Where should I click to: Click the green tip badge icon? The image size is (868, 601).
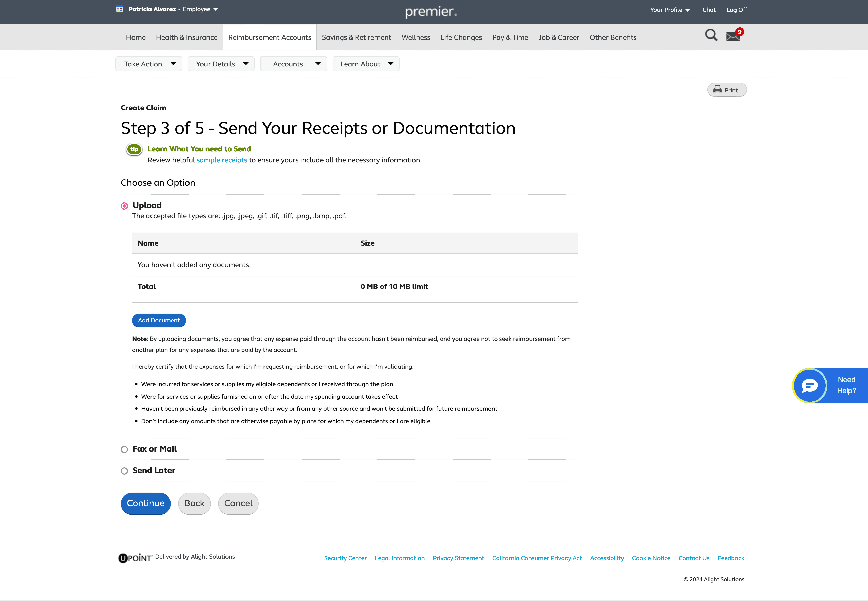coord(134,149)
